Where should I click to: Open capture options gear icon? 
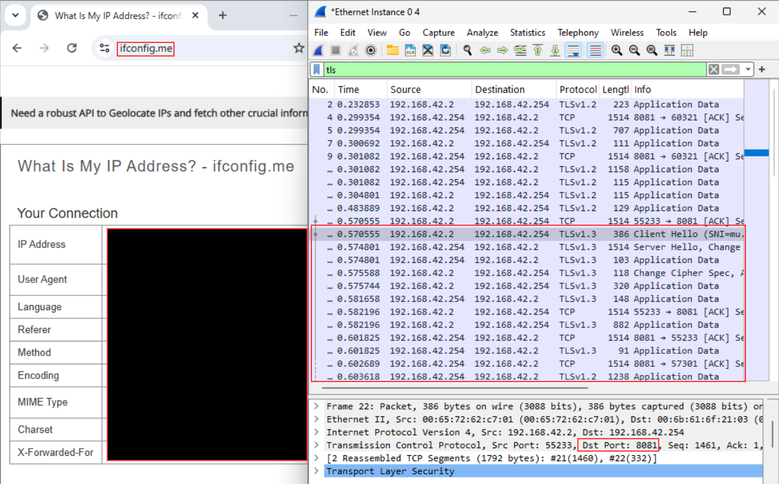pyautogui.click(x=371, y=50)
